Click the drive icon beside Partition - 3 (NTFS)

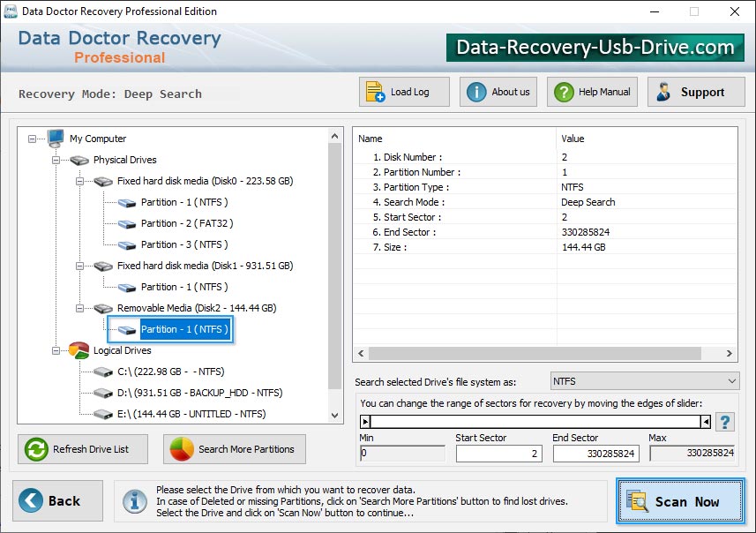point(127,245)
